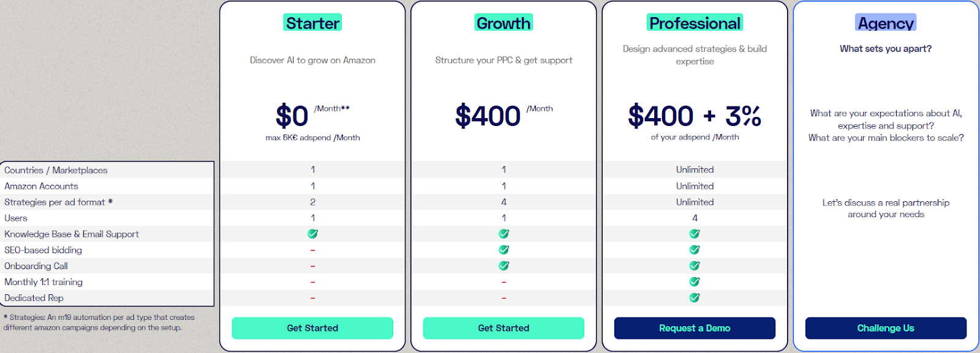
Task: Get started with the Growth plan
Action: pyautogui.click(x=503, y=328)
